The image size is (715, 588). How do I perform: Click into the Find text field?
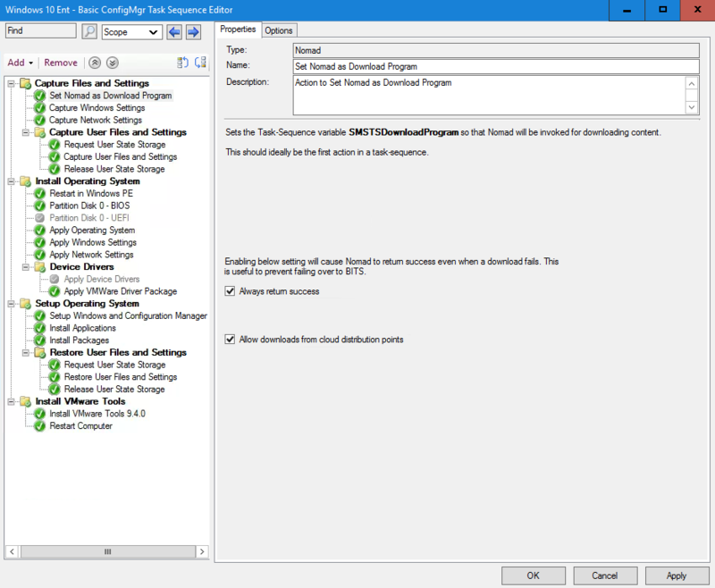[x=40, y=31]
